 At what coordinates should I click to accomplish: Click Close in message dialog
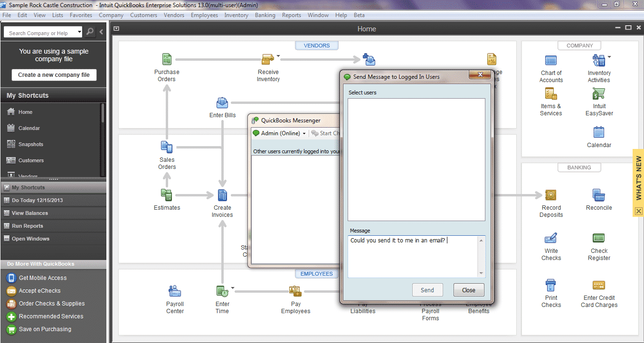tap(469, 290)
